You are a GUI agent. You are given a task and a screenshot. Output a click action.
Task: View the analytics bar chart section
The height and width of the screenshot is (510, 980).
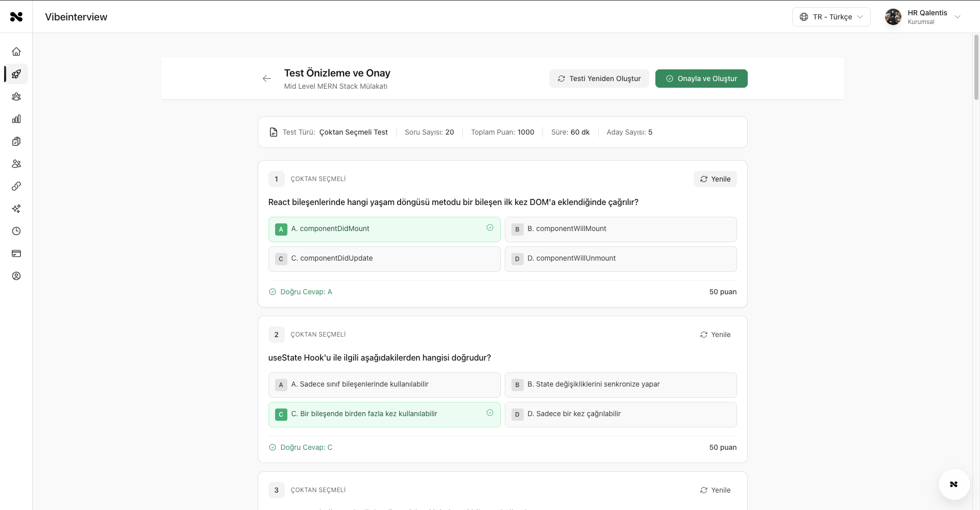(16, 119)
